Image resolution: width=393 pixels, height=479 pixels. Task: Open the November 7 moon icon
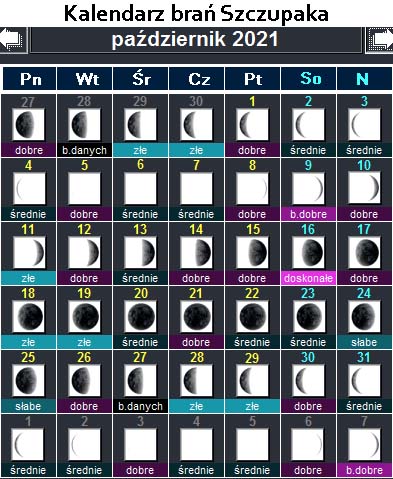coord(364,444)
